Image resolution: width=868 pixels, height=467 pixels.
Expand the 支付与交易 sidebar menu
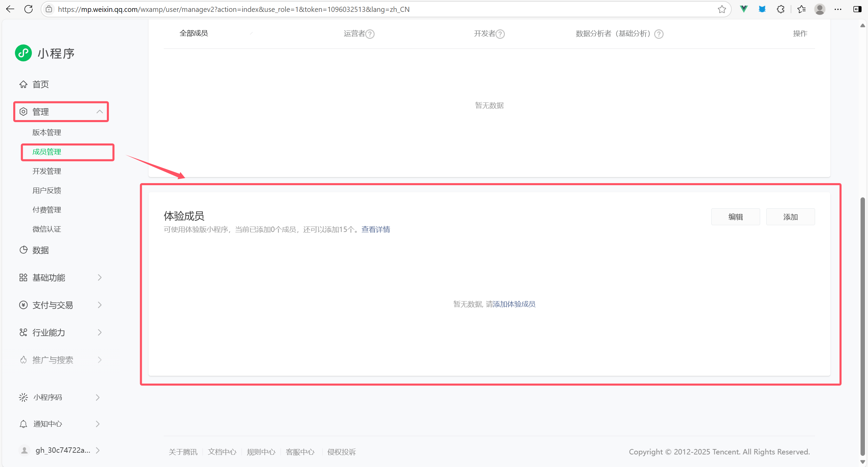click(99, 305)
